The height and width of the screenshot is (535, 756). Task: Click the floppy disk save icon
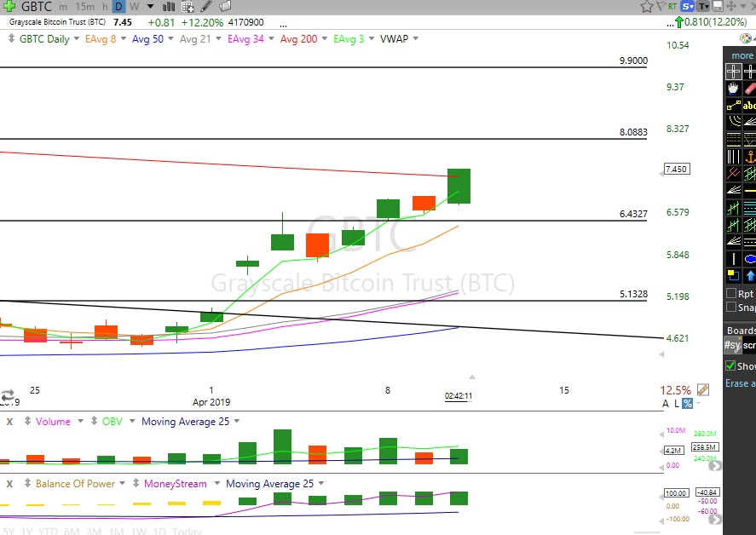coord(718,6)
